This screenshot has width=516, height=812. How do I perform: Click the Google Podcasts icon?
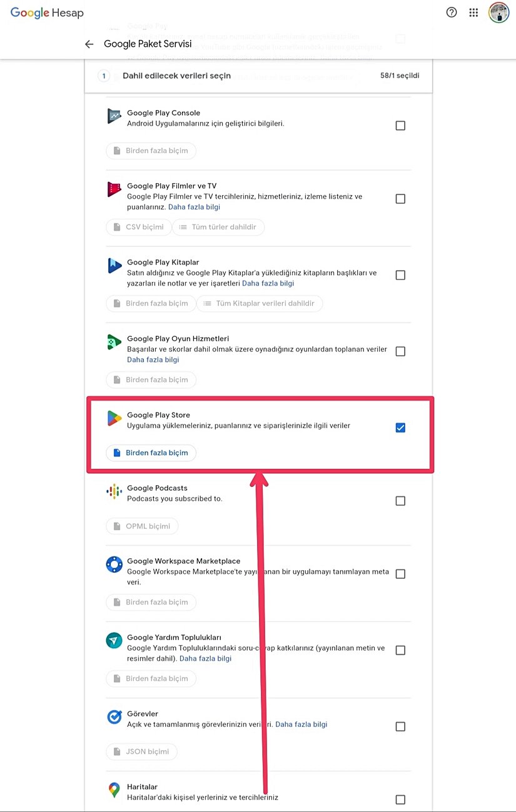[x=114, y=491]
